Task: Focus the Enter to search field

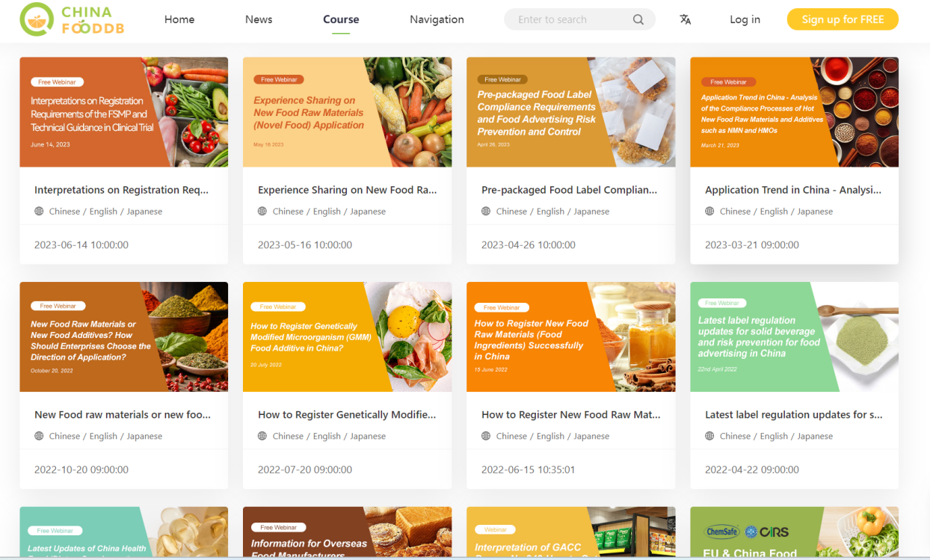Action: 568,20
